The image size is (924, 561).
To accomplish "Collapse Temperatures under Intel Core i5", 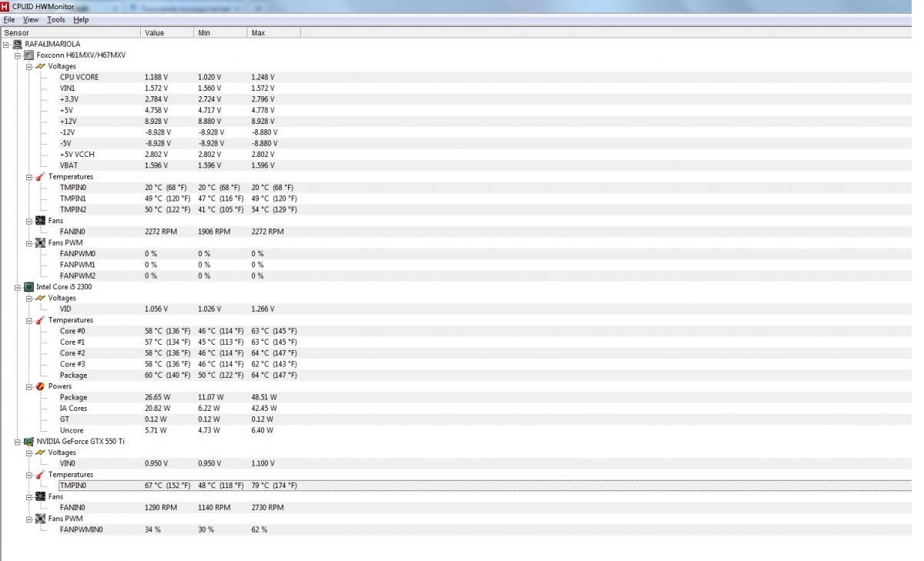I will [x=28, y=319].
